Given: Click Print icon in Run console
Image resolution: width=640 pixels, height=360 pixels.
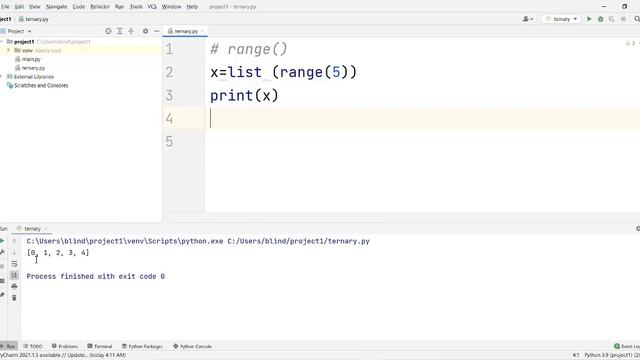Looking at the screenshot, I should tap(14, 287).
